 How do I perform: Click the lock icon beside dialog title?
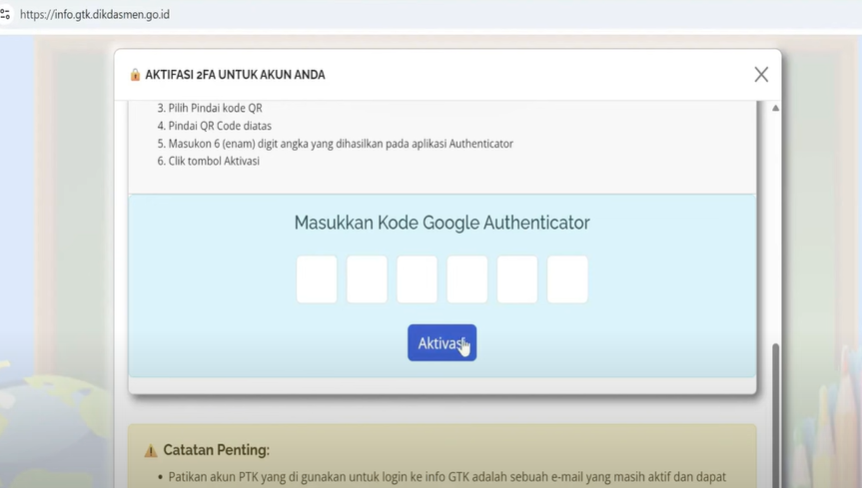(x=135, y=74)
